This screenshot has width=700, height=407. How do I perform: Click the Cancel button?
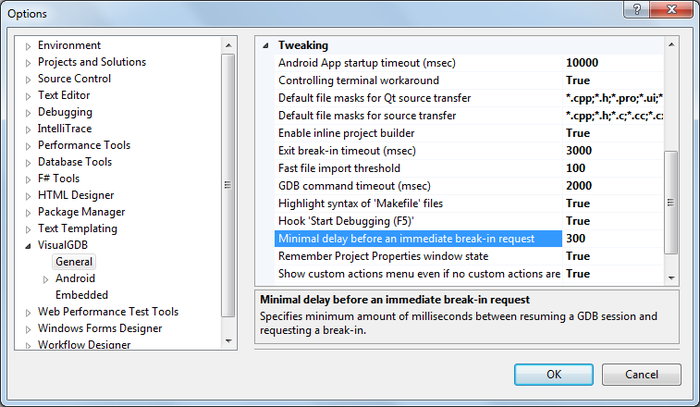642,374
